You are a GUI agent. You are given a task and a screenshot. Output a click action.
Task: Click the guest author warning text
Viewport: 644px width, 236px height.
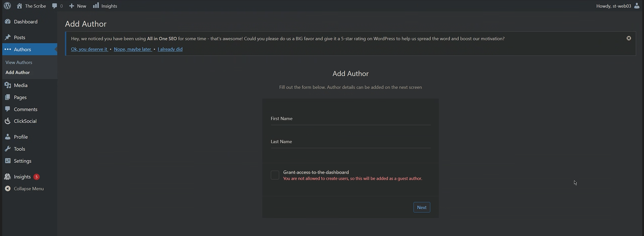pos(352,178)
